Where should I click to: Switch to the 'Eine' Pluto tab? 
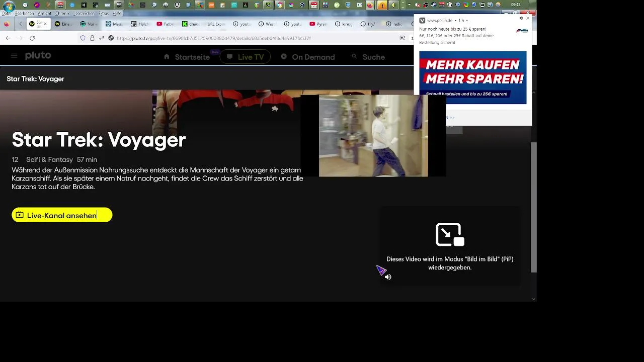pyautogui.click(x=63, y=24)
